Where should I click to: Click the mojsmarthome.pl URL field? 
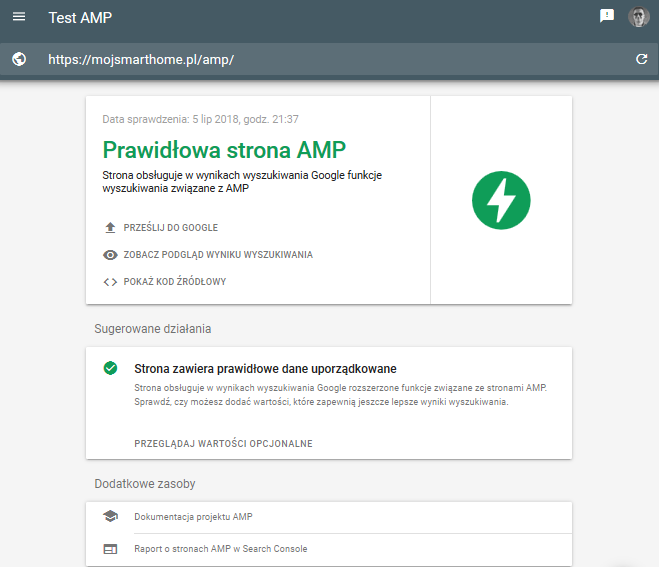coord(141,60)
